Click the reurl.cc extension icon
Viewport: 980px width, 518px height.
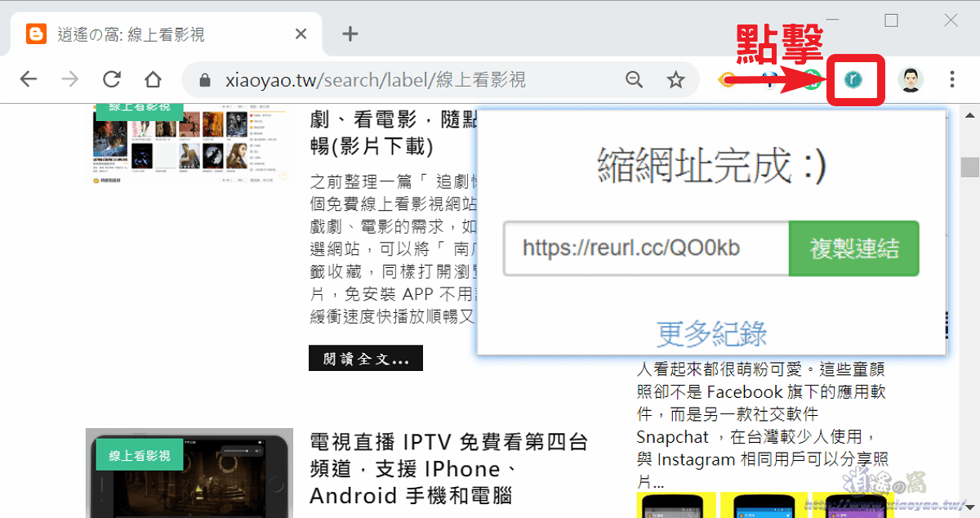[x=855, y=79]
